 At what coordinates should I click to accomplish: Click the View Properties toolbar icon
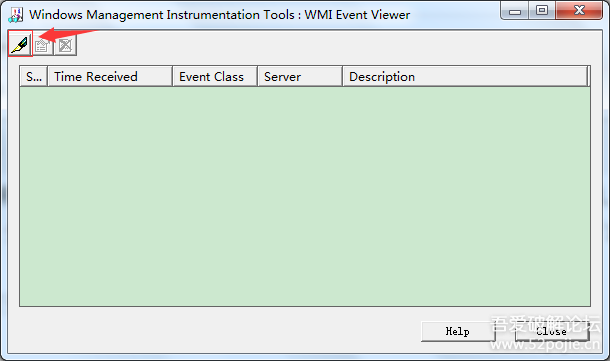[42, 46]
